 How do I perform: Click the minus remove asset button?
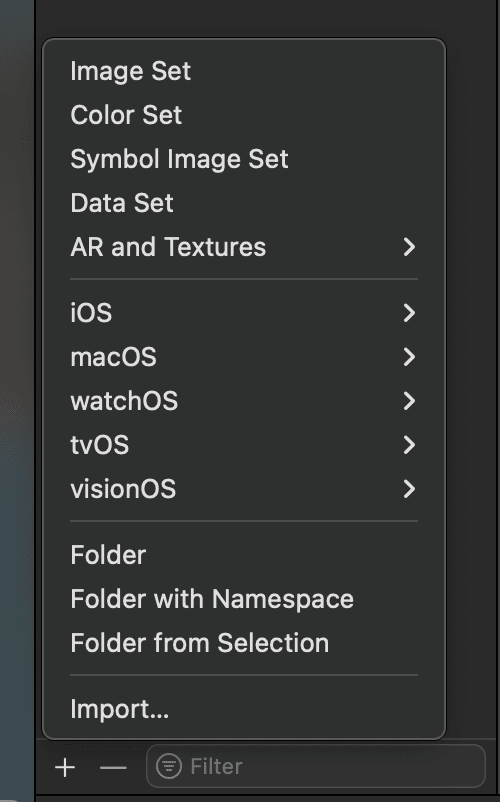click(113, 767)
